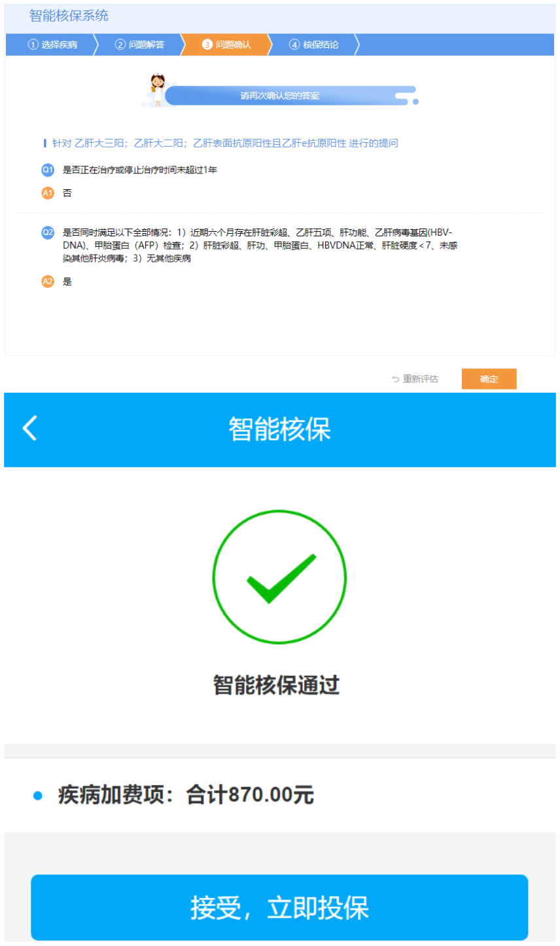Jump to step 4 核保结论 tab
This screenshot has width=560, height=946.
coord(314,45)
